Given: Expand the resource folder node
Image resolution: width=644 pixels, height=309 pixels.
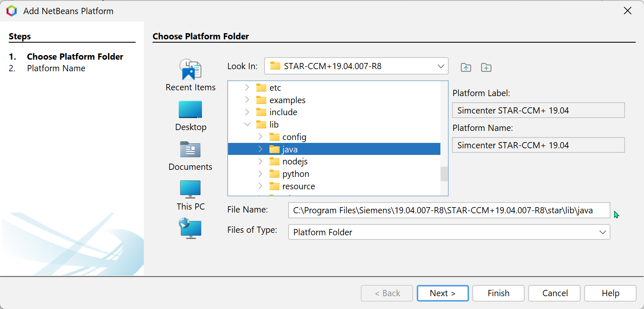Looking at the screenshot, I should point(260,186).
